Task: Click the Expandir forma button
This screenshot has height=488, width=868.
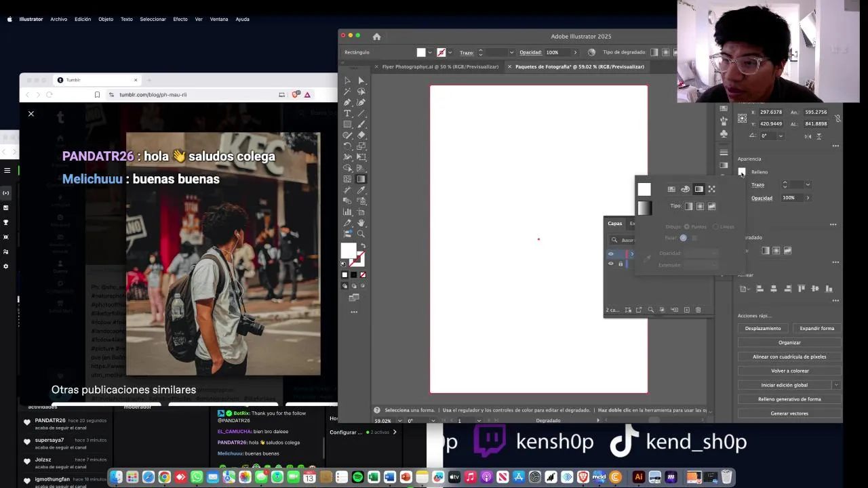Action: pos(817,328)
